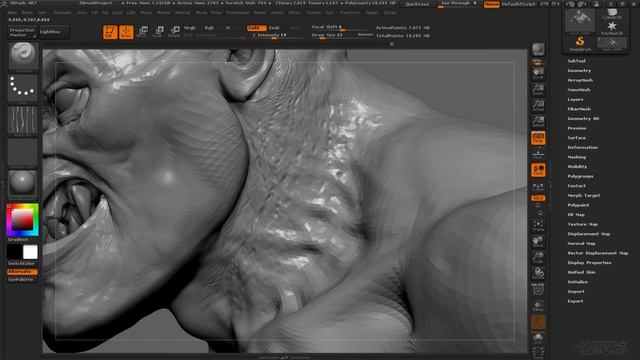
Task: Click the right shelf Move view icon
Action: click(x=538, y=242)
